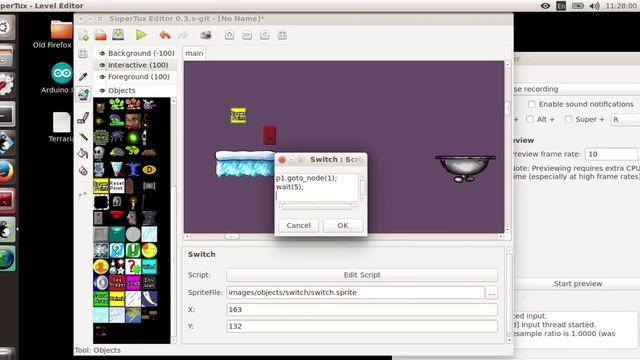Pick the brown door object in palette

[129, 186]
